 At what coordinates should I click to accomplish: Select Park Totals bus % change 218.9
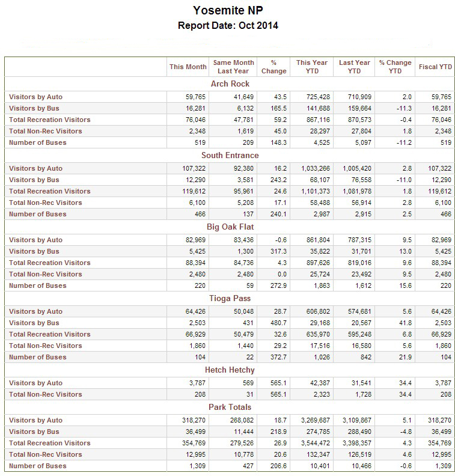coord(278,432)
